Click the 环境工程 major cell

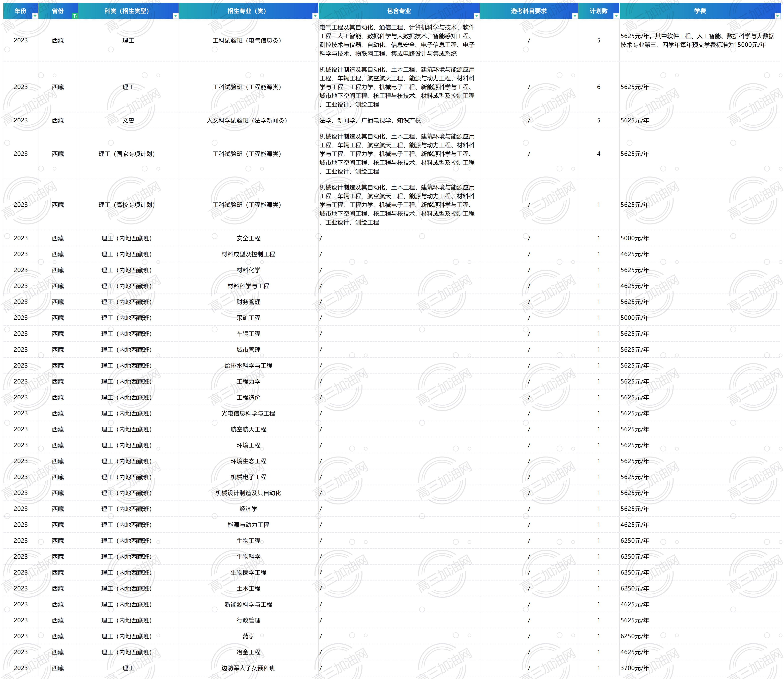pos(248,445)
